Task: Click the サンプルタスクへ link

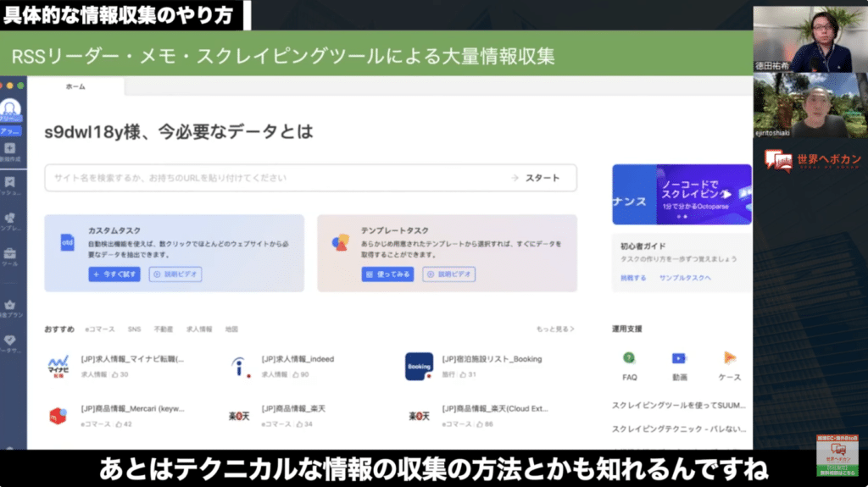Action: (685, 278)
